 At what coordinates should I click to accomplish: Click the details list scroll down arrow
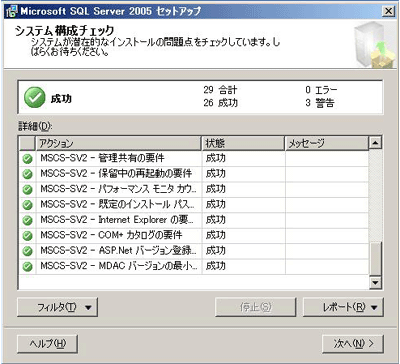click(x=376, y=283)
